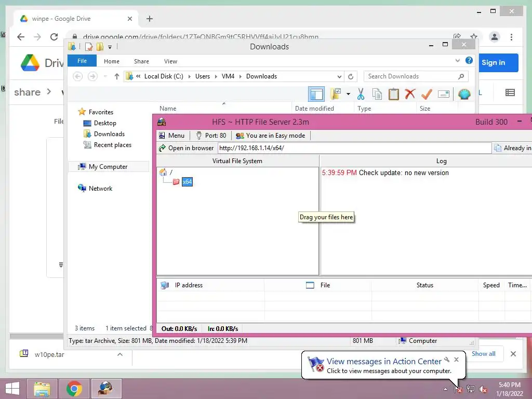Open the HFS Menu button

click(171, 136)
